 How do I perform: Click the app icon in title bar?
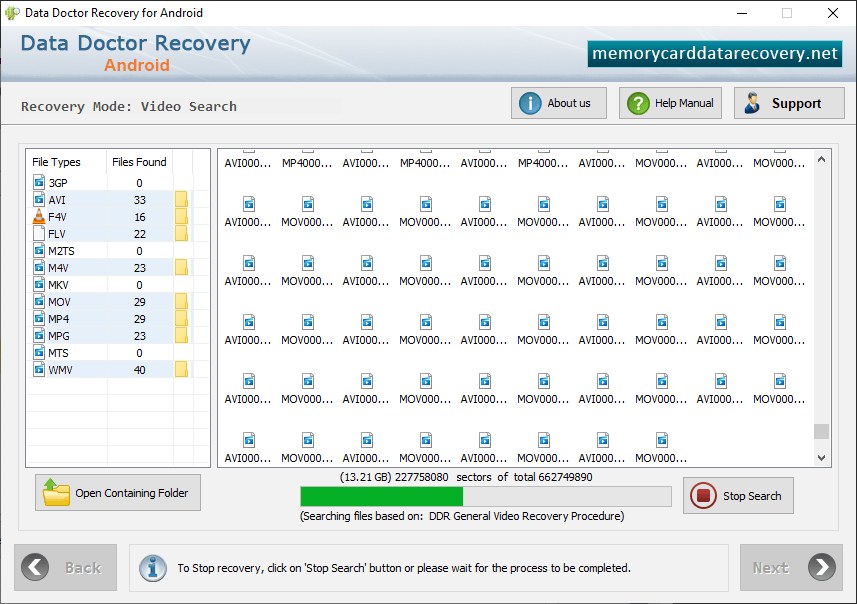[12, 13]
